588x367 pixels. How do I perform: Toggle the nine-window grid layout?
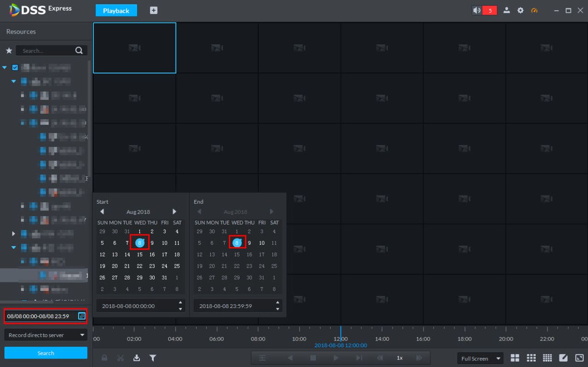tap(531, 358)
